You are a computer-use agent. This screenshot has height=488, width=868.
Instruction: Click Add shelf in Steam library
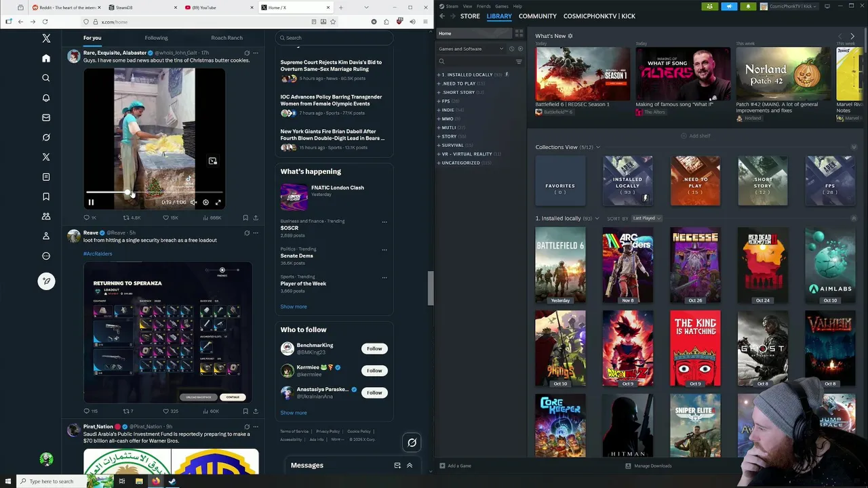click(x=696, y=136)
